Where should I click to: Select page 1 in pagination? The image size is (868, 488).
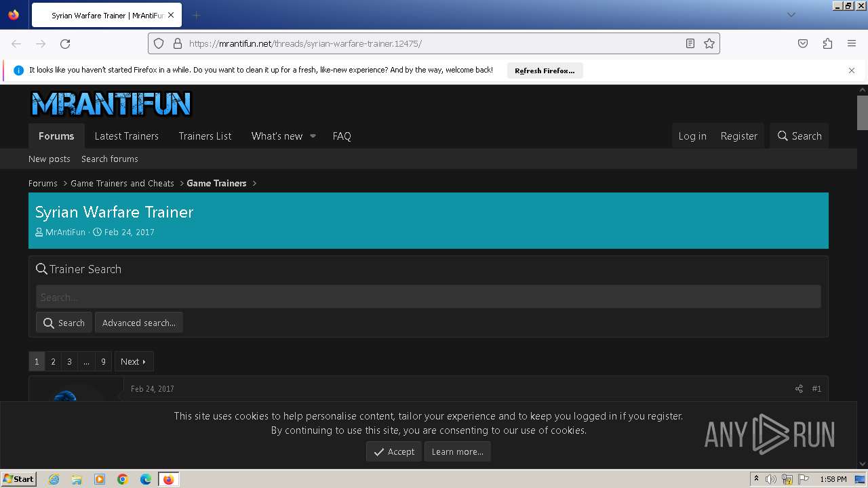click(x=37, y=361)
